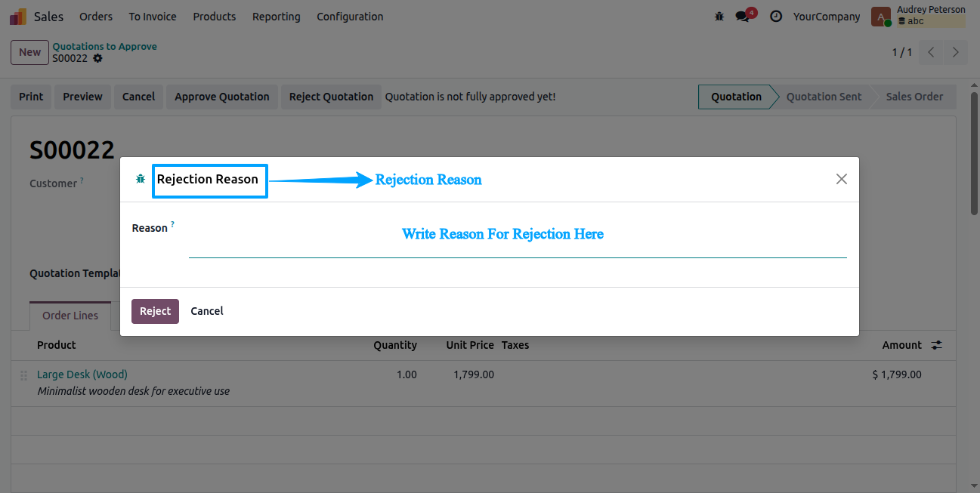Go to previous record arrow
The height and width of the screenshot is (493, 980).
click(x=931, y=52)
